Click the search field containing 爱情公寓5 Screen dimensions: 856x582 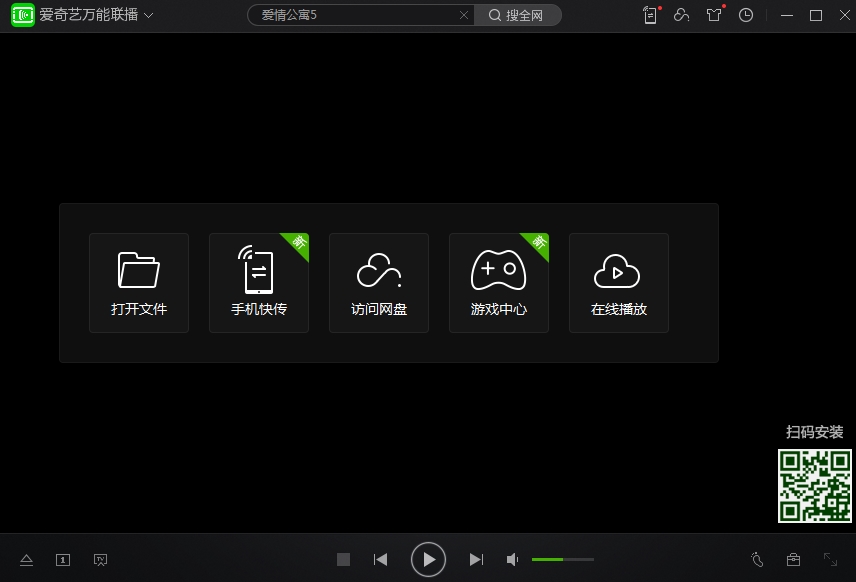pos(360,15)
